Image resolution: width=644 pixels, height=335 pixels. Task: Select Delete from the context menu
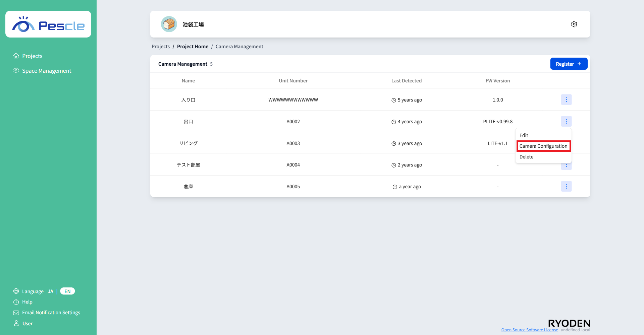(x=526, y=157)
